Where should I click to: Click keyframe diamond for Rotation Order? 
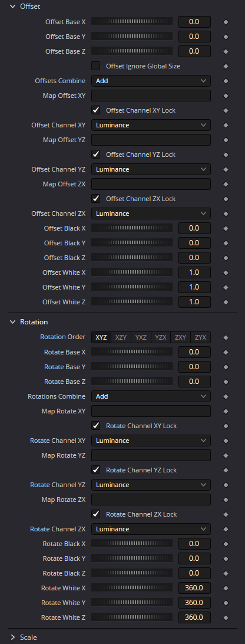(226, 337)
